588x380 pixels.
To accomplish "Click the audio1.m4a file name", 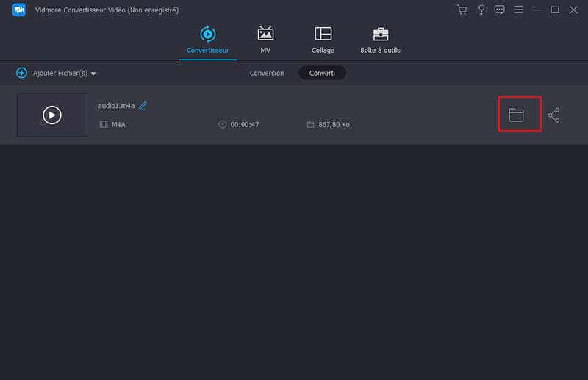I will point(116,106).
